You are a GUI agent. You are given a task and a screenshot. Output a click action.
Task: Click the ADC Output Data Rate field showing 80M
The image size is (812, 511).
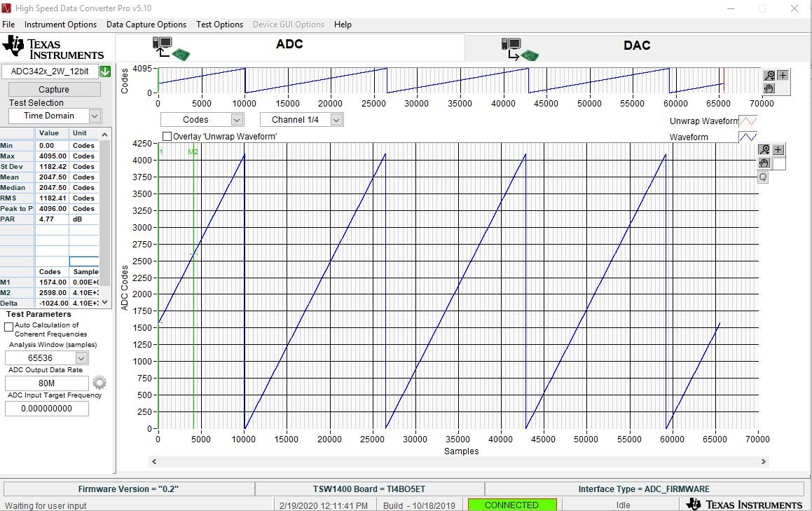pyautogui.click(x=47, y=383)
